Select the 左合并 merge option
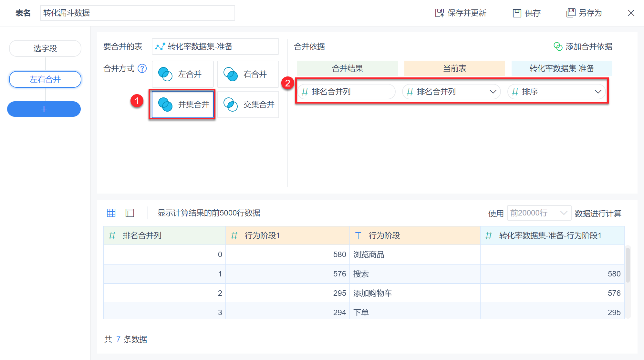Screen dimensions: 644x360 [183, 74]
